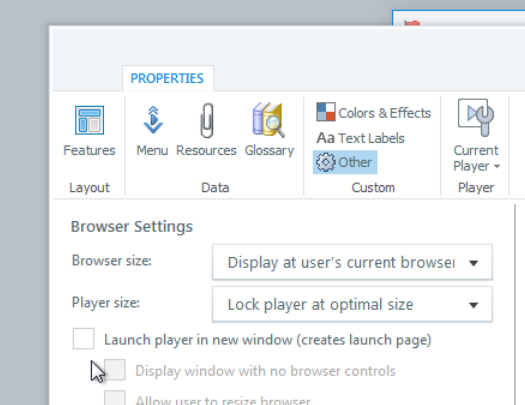The width and height of the screenshot is (525, 405).
Task: Click the Other gear icon
Action: click(325, 162)
